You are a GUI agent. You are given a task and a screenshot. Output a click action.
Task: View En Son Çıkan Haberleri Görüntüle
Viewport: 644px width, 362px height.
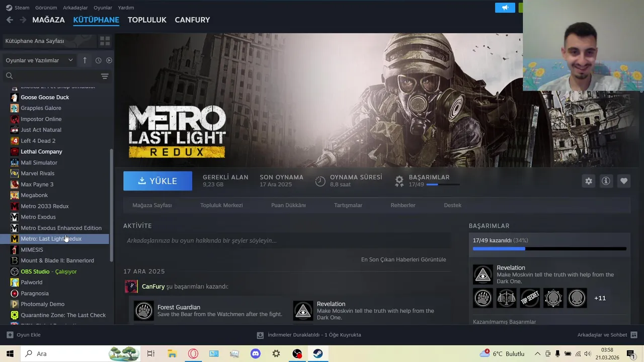coord(404,259)
